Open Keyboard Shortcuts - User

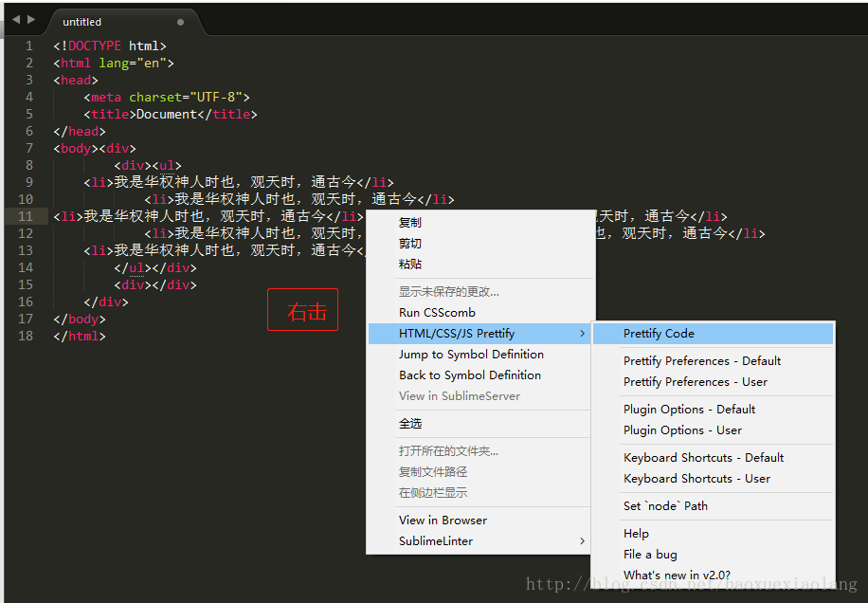713,479
